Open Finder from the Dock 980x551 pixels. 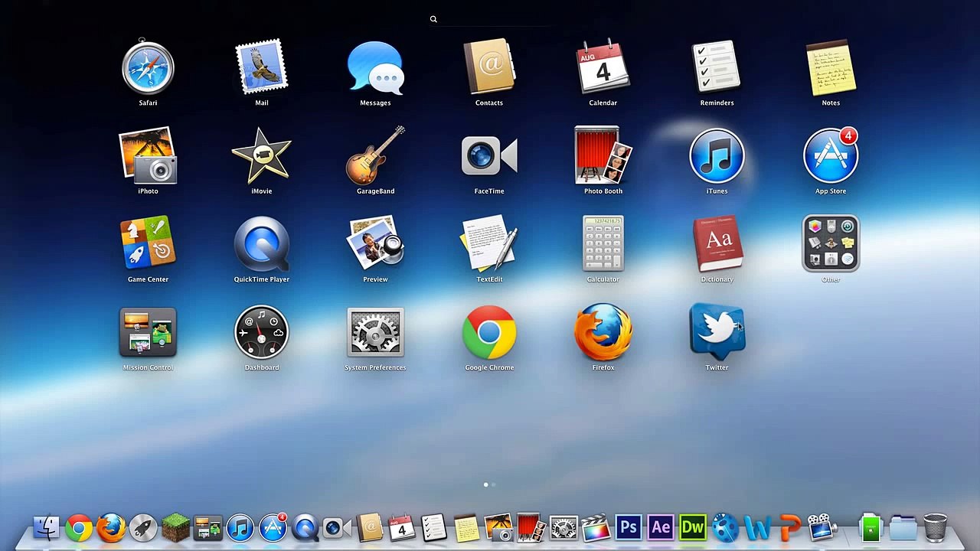click(x=47, y=527)
